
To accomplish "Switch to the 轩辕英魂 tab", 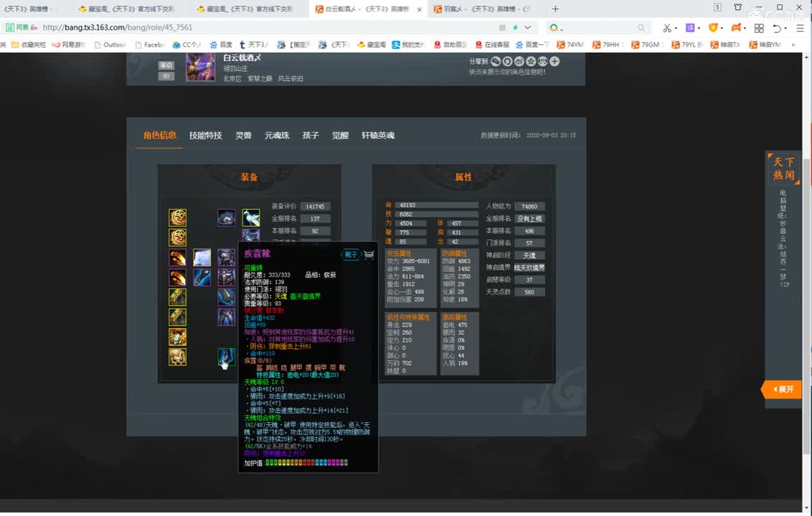I will pos(378,135).
